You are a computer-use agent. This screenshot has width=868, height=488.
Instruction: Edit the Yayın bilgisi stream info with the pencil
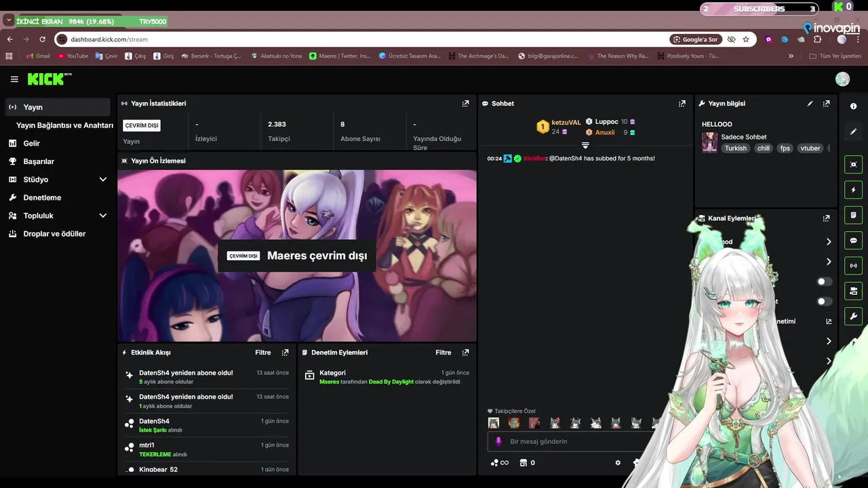(x=810, y=104)
